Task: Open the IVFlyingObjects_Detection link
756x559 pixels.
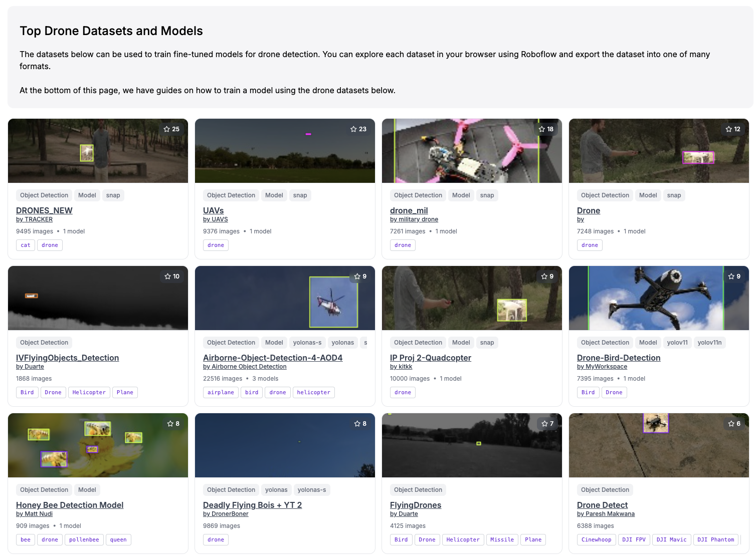Action: pos(67,358)
